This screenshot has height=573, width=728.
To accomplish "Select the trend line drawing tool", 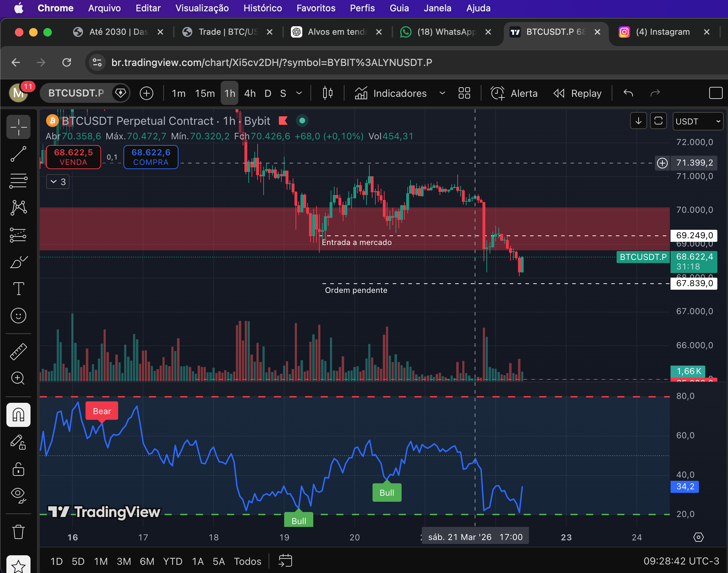I will (18, 154).
